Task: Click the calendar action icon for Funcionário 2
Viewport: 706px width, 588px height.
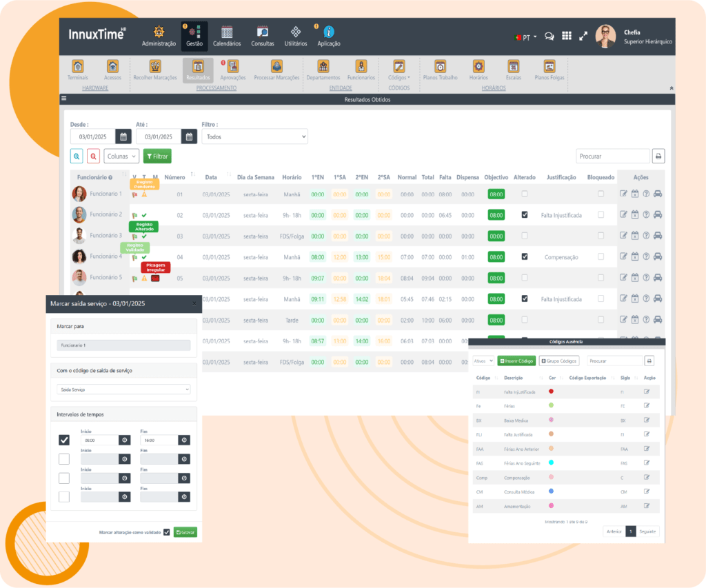Action: (635, 215)
